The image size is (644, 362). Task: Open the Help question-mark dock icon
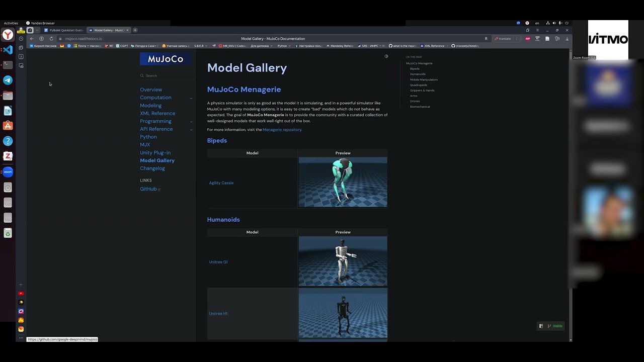click(8, 141)
